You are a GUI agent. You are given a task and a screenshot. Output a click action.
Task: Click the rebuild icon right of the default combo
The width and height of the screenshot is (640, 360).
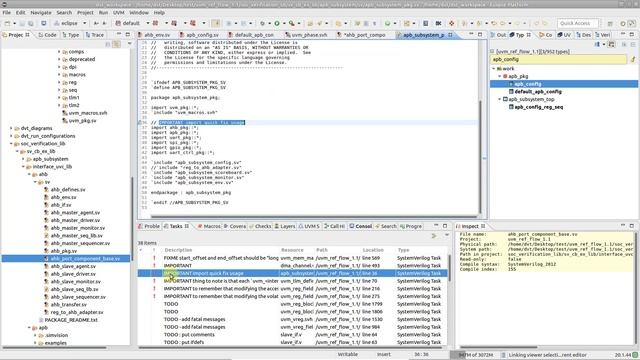[156, 23]
